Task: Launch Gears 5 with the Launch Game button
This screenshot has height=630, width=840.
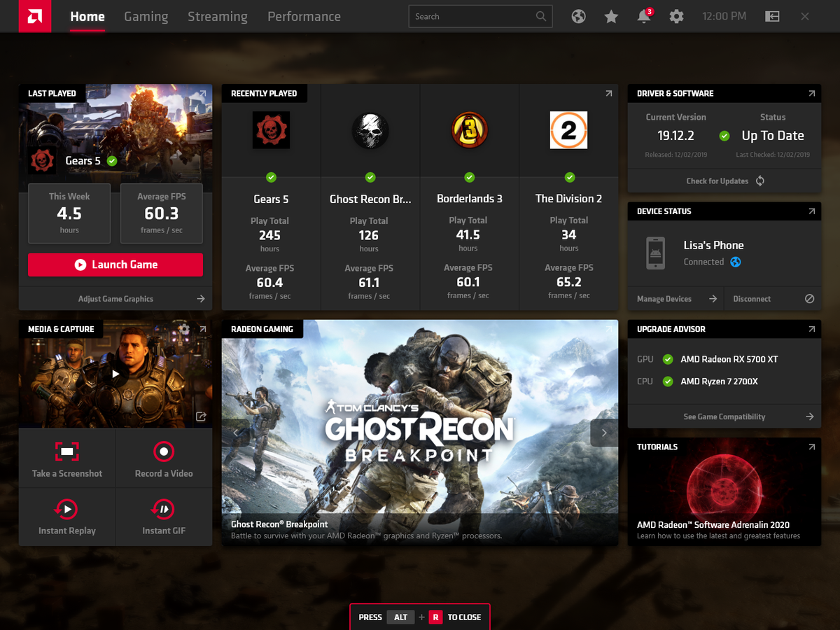Action: (x=115, y=265)
